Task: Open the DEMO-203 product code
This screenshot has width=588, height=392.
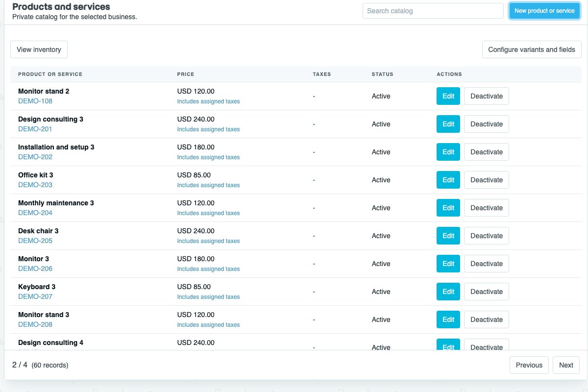Action: (x=35, y=185)
